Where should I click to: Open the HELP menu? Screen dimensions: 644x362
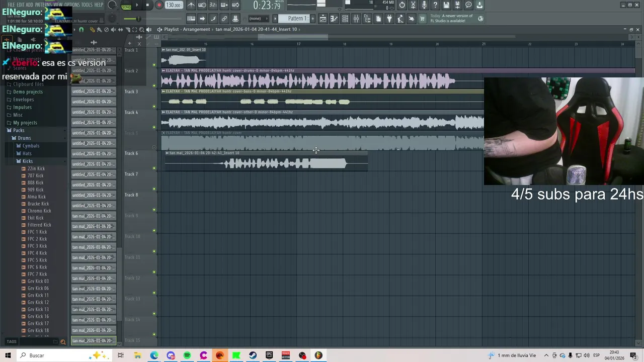99,5
